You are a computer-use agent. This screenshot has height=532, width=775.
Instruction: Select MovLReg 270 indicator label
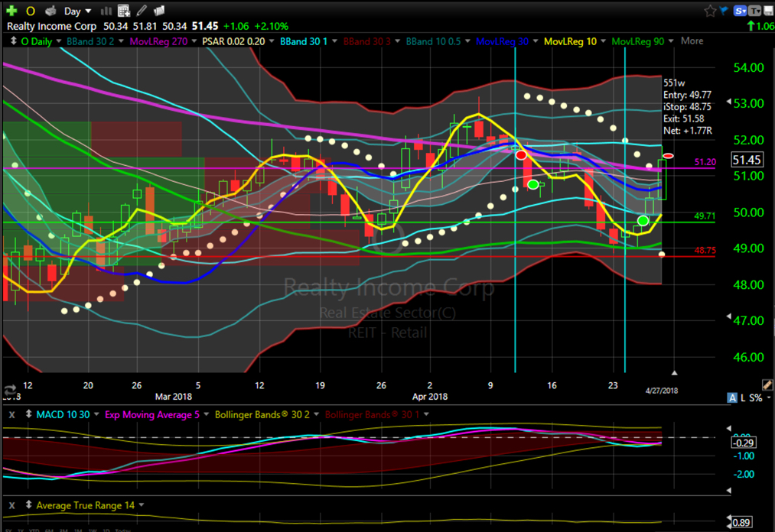point(158,41)
